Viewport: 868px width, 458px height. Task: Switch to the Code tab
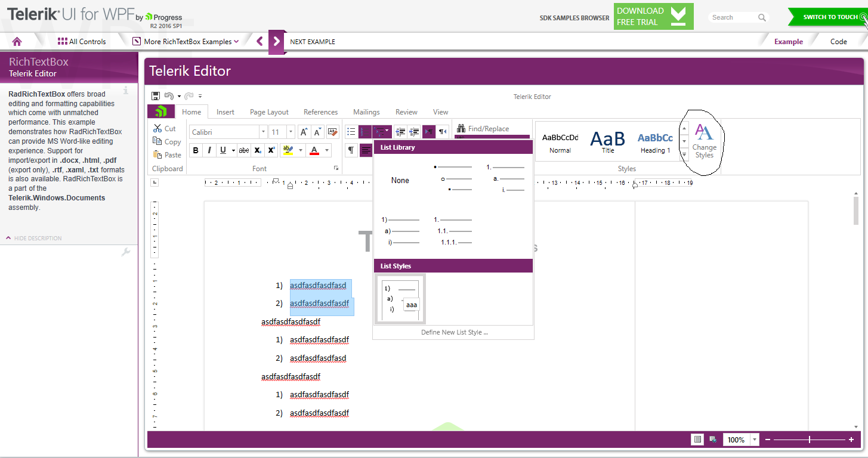[x=839, y=42]
